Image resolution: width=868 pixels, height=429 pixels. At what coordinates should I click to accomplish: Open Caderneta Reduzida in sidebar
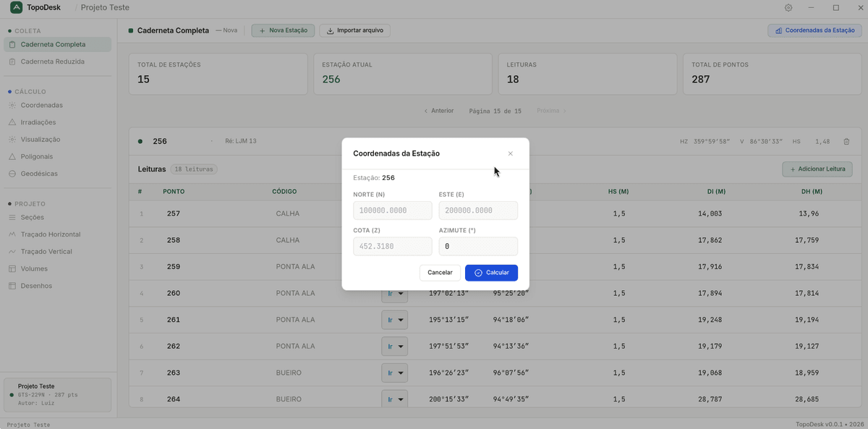point(57,61)
